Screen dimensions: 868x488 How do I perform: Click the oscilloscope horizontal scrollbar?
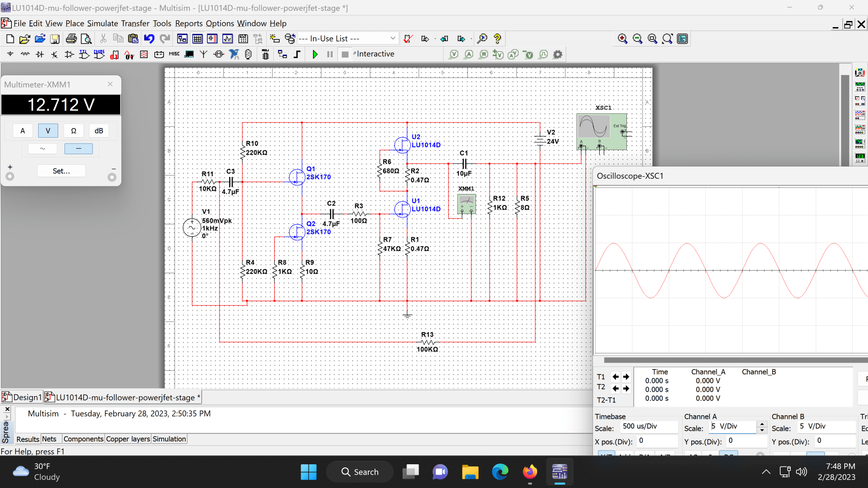pyautogui.click(x=735, y=360)
